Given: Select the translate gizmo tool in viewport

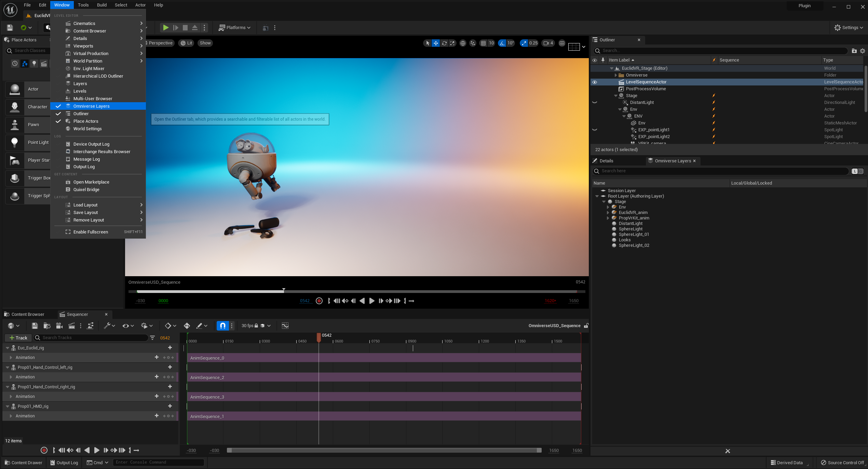Looking at the screenshot, I should pyautogui.click(x=436, y=43).
